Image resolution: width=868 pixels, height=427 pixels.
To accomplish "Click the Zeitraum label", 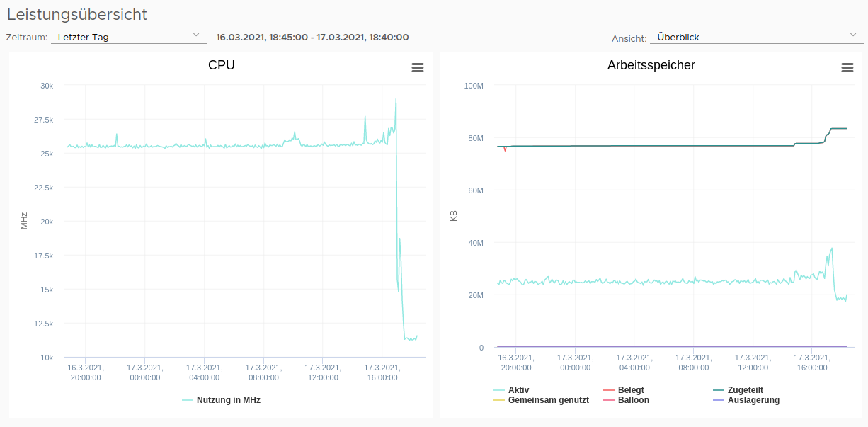I will (x=27, y=38).
